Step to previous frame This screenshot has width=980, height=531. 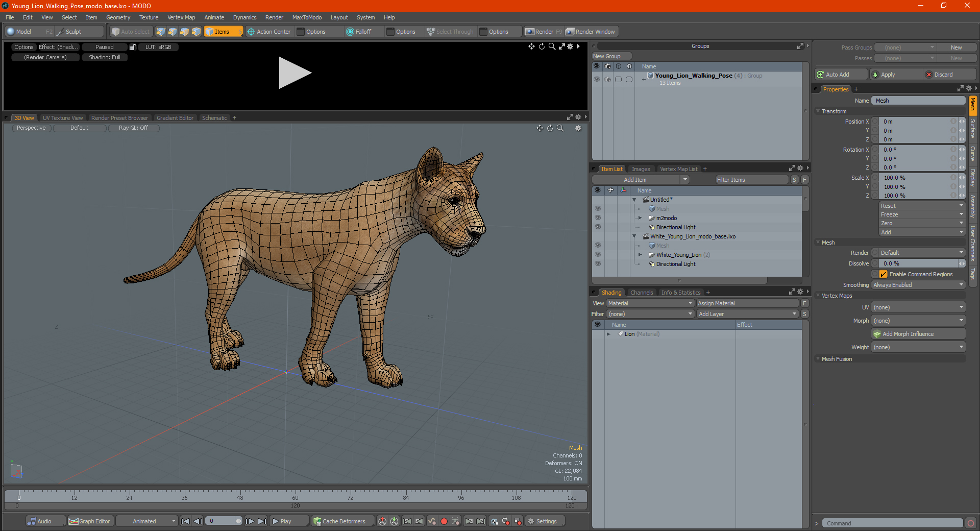coord(198,521)
